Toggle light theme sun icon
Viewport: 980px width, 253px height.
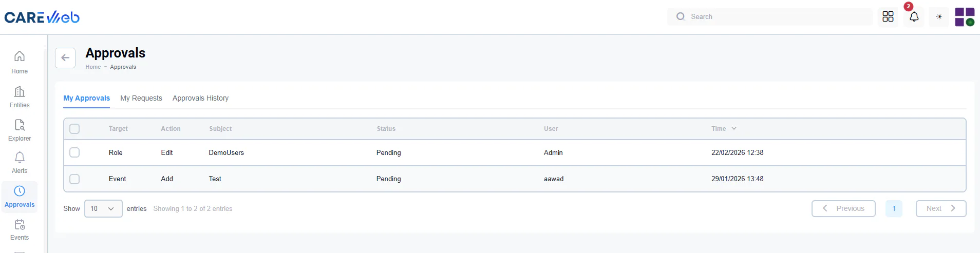pos(939,16)
